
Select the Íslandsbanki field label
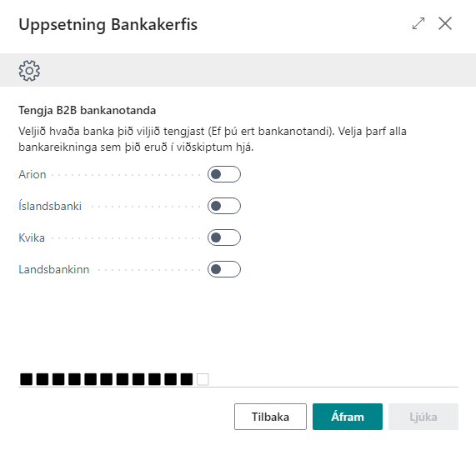[50, 206]
